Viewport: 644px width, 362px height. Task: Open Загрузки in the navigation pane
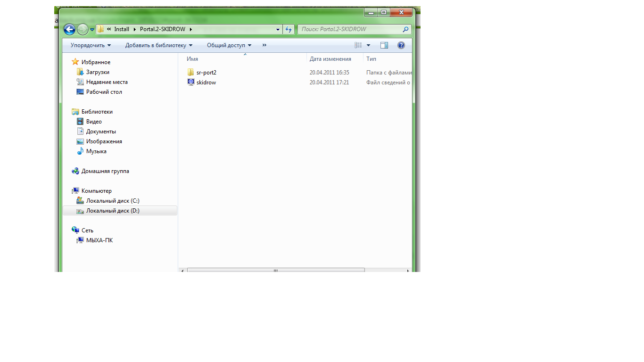(98, 72)
